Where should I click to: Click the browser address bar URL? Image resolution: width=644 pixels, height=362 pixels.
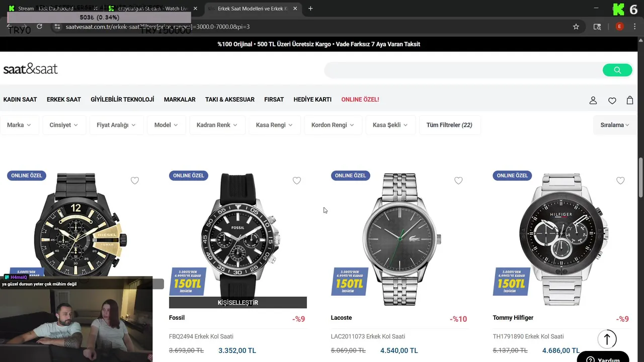[x=157, y=27]
